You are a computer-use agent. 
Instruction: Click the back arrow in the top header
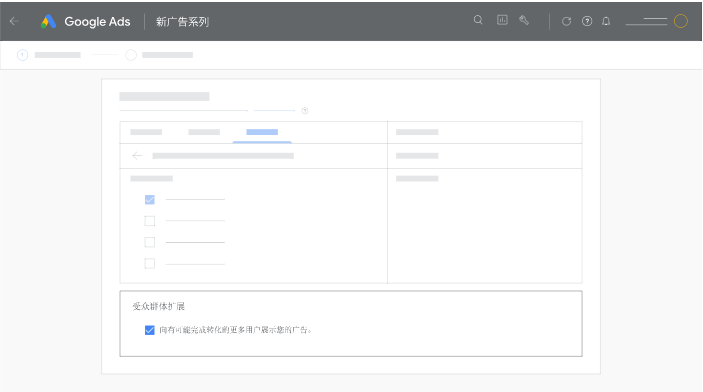14,21
